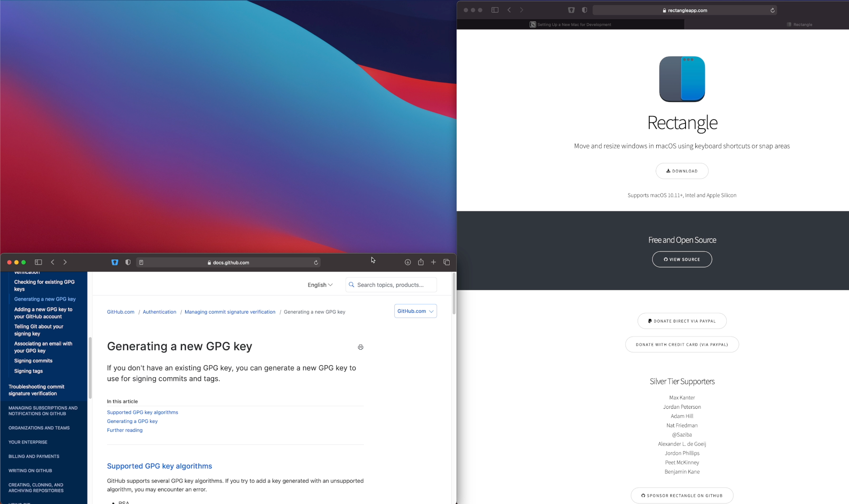Toggle sidebar in docs.github.com Safari window
The image size is (849, 504).
point(38,262)
